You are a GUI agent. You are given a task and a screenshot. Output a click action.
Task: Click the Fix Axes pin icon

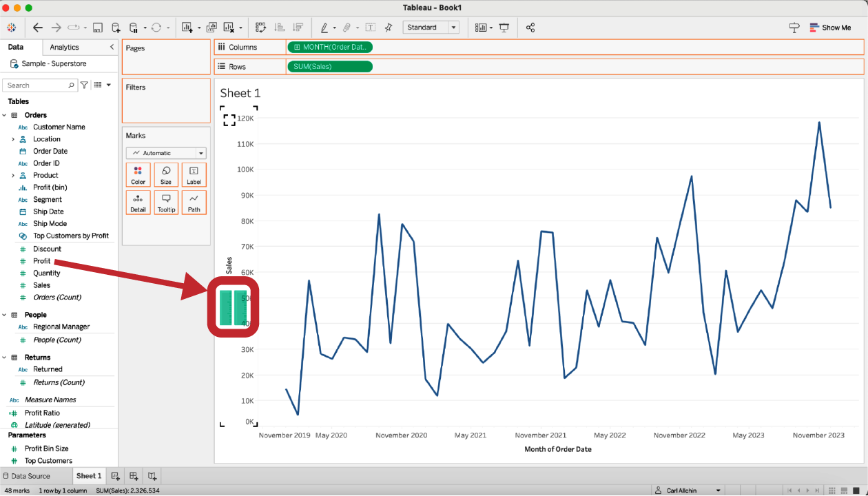tap(389, 28)
